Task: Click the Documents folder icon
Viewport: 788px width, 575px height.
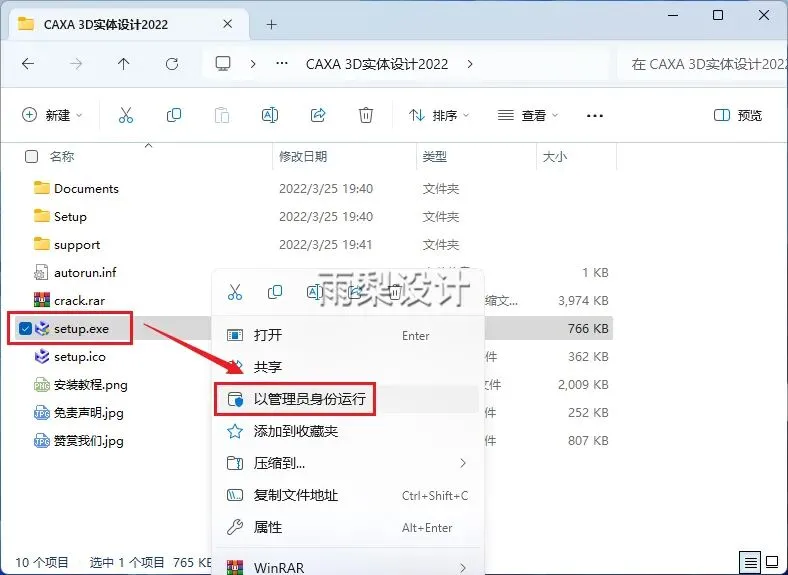Action: [42, 188]
